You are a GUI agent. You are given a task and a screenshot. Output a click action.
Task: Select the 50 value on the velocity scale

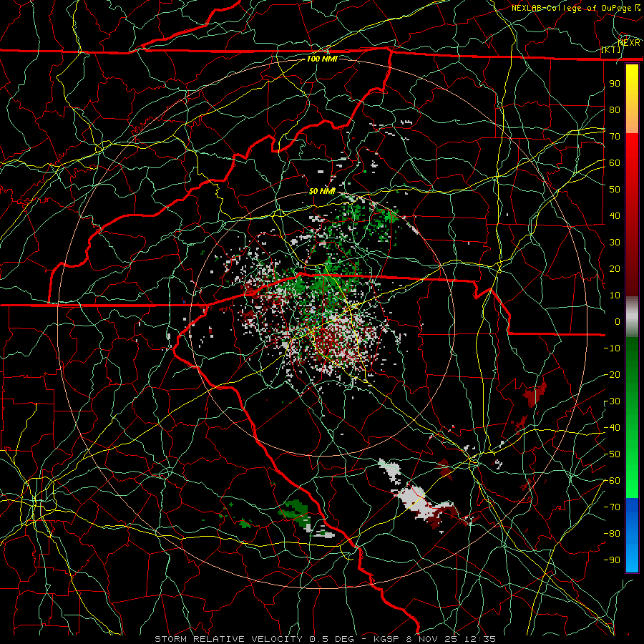click(615, 190)
